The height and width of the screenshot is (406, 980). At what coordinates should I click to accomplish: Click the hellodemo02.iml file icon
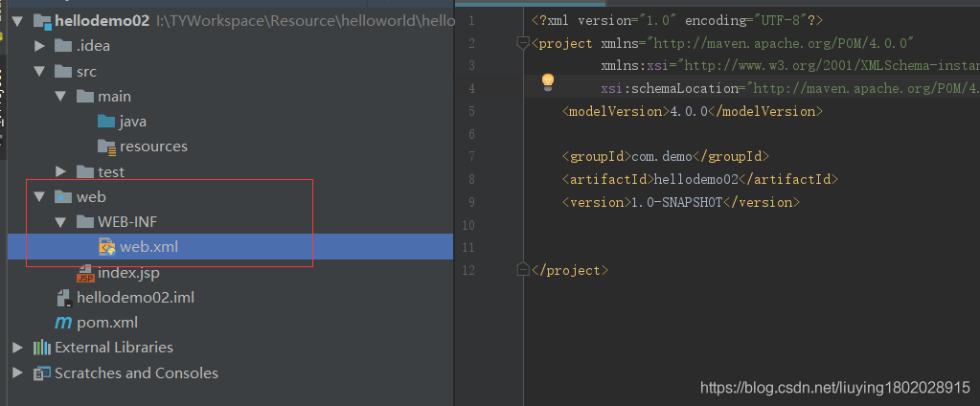(x=64, y=297)
